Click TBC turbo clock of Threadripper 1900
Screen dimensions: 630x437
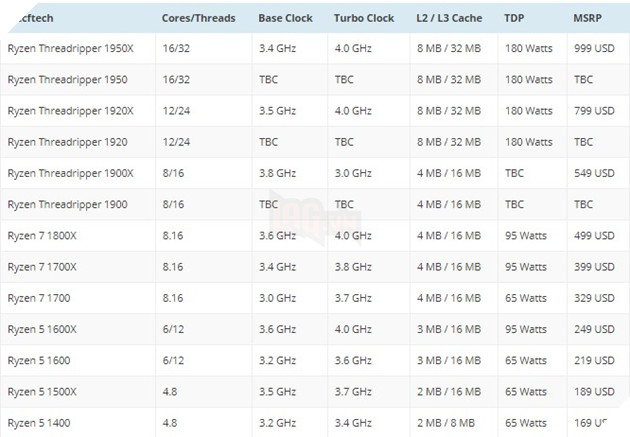pyautogui.click(x=344, y=204)
